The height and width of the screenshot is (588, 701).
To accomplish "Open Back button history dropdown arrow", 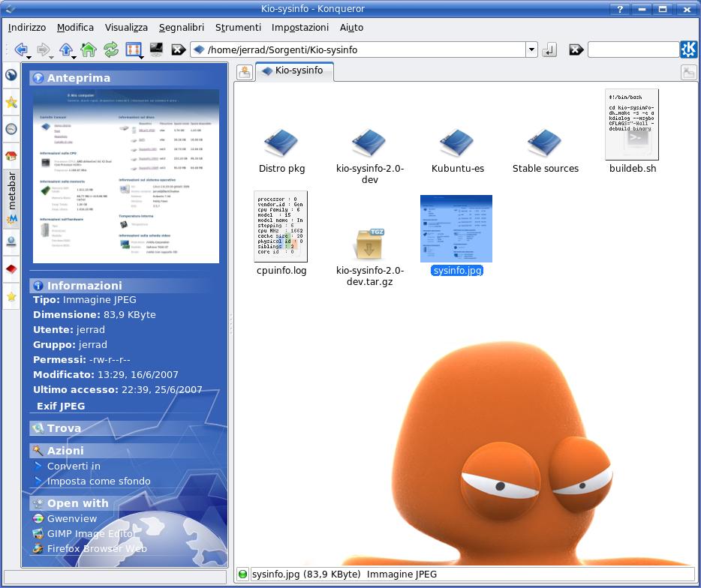I will coord(29,57).
